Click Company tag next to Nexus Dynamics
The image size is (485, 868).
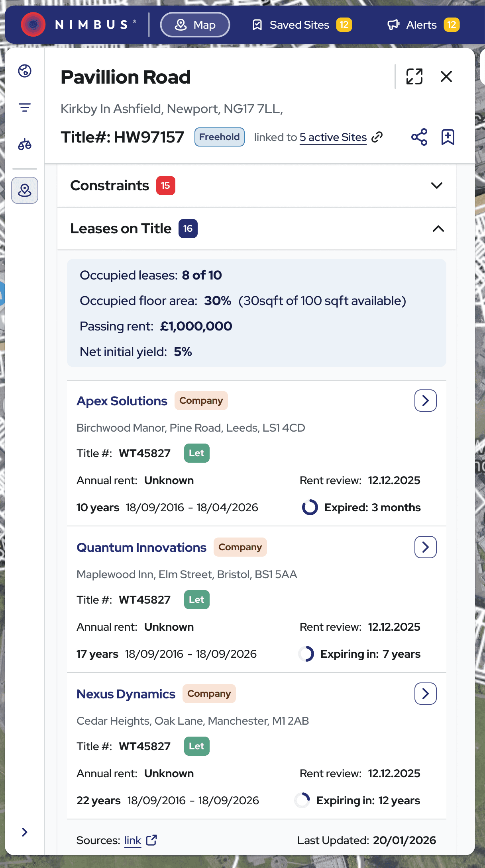pyautogui.click(x=209, y=694)
